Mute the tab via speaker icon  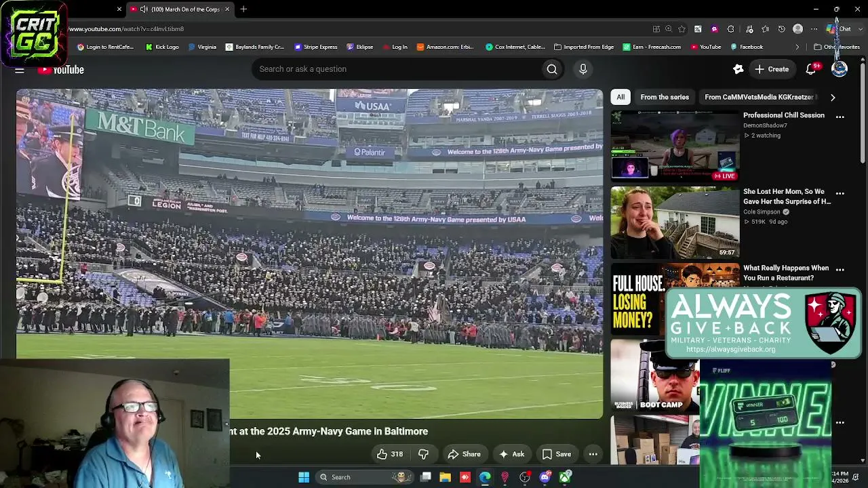coord(144,9)
